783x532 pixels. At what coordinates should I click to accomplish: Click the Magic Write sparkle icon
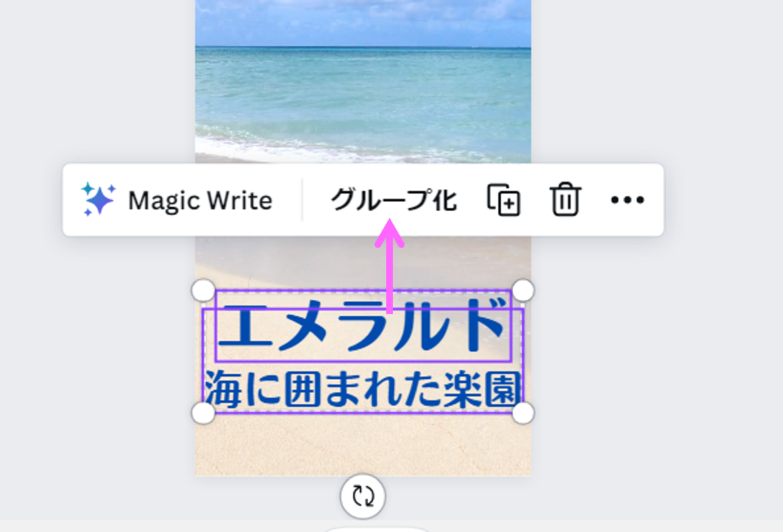coord(98,200)
